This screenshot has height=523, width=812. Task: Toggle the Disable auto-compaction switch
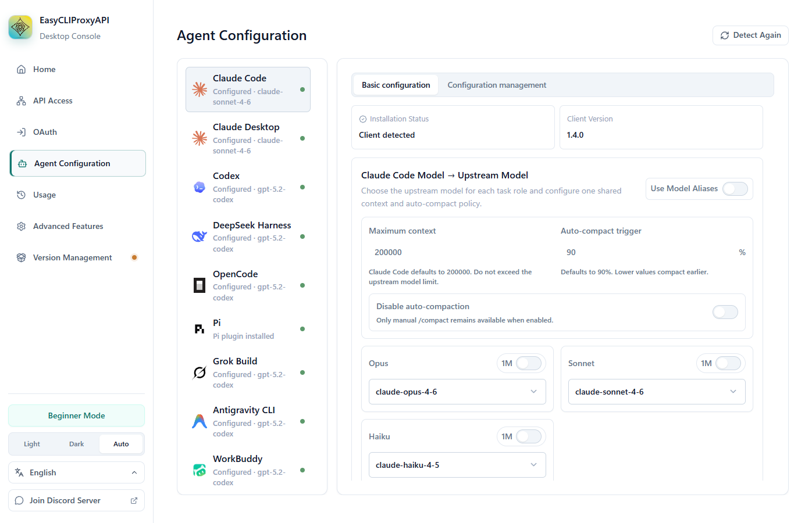tap(725, 312)
